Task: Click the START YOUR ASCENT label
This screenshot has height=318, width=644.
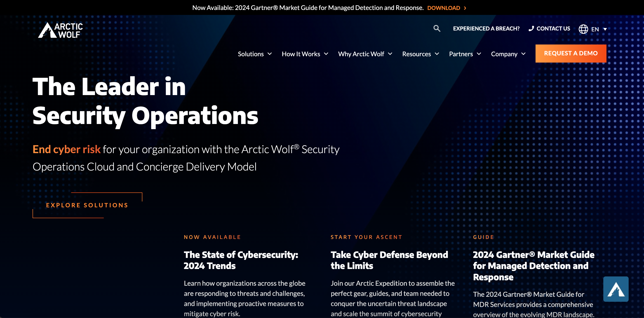Action: click(x=366, y=237)
